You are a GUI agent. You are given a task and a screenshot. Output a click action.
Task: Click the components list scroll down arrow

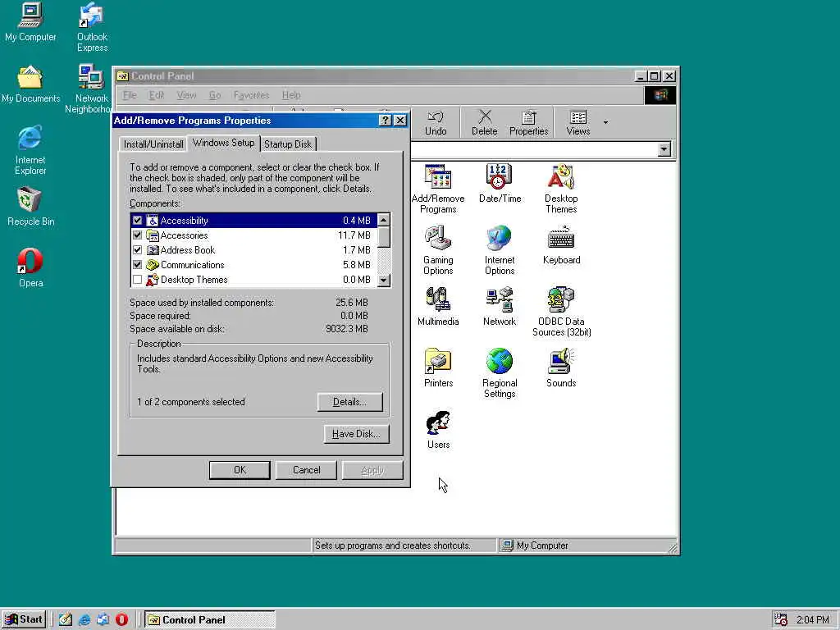384,280
